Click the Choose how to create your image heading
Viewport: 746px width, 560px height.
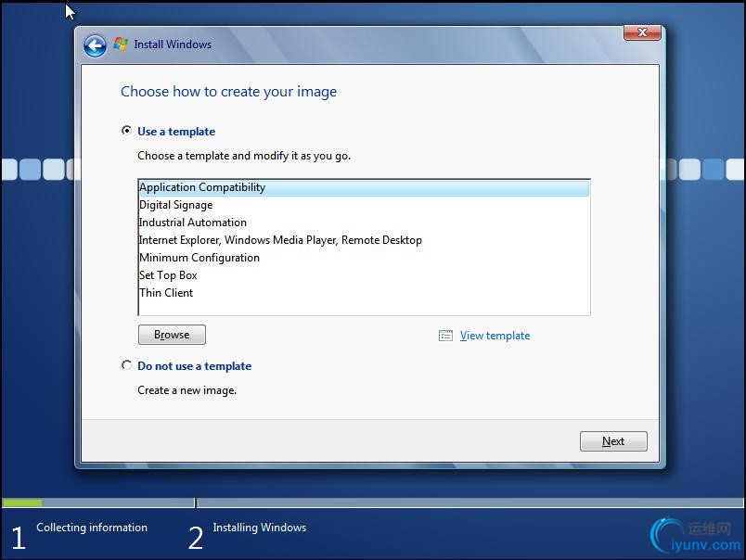pyautogui.click(x=228, y=91)
